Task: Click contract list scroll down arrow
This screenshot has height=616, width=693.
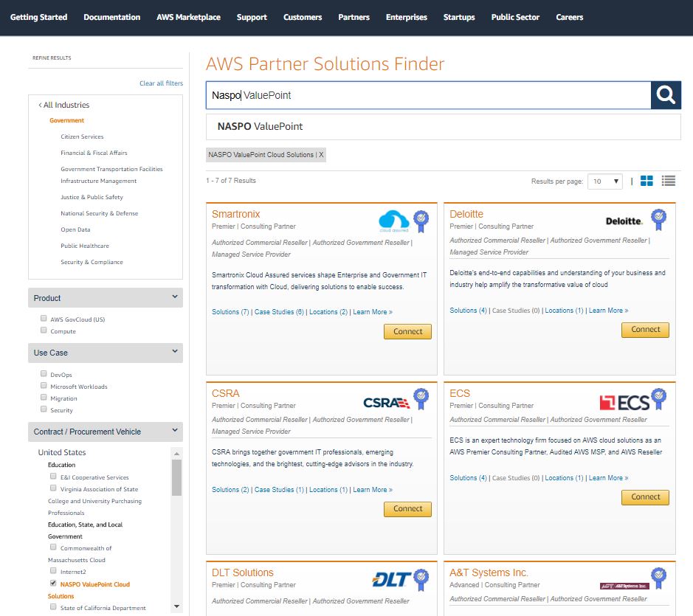Action: (176, 606)
